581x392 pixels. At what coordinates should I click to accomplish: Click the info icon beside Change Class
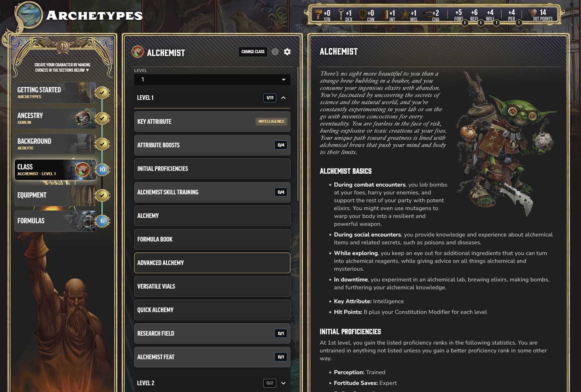pyautogui.click(x=275, y=52)
